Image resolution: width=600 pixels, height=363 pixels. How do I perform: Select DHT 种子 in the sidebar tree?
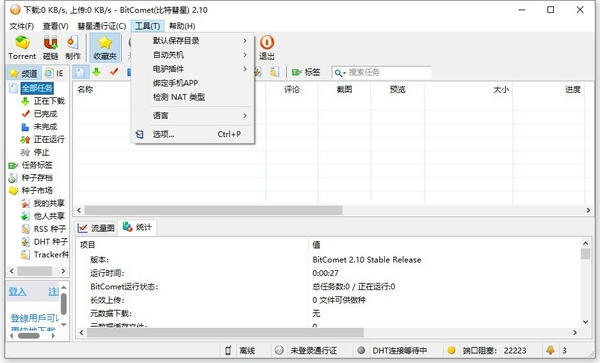coord(51,242)
